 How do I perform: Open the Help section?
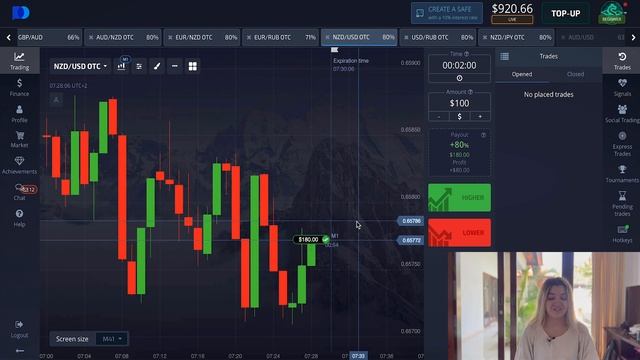pyautogui.click(x=19, y=218)
